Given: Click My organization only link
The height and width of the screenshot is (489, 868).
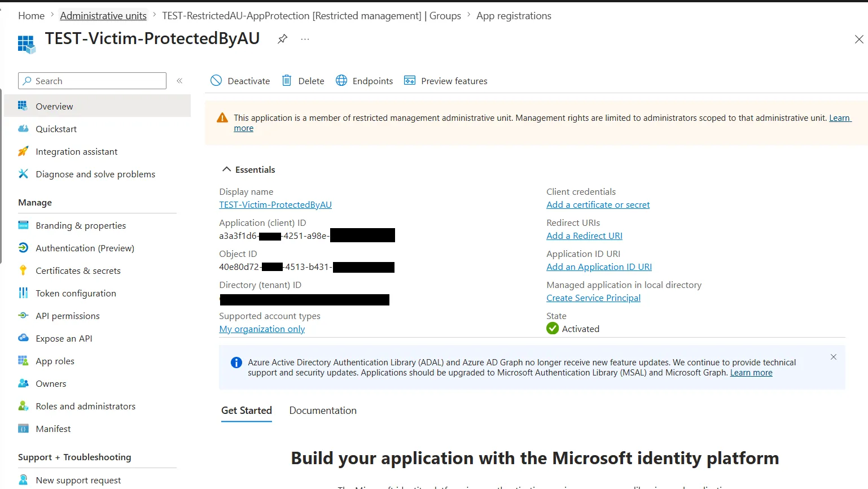Looking at the screenshot, I should (262, 329).
